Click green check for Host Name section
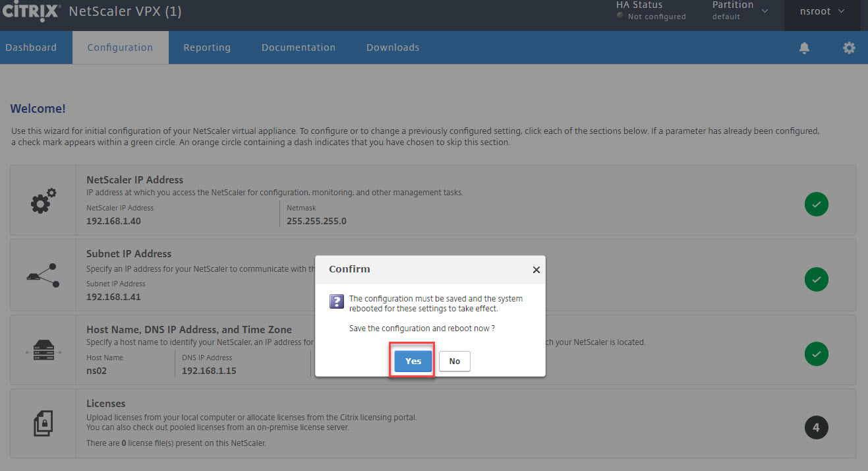868x471 pixels. [816, 354]
